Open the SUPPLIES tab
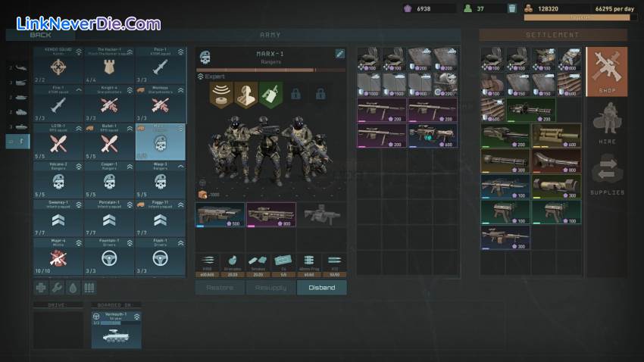This screenshot has width=644, height=362. pos(607,173)
